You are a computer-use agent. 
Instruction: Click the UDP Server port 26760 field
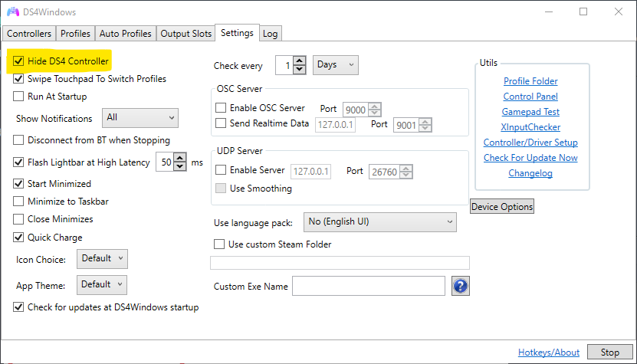pos(384,172)
